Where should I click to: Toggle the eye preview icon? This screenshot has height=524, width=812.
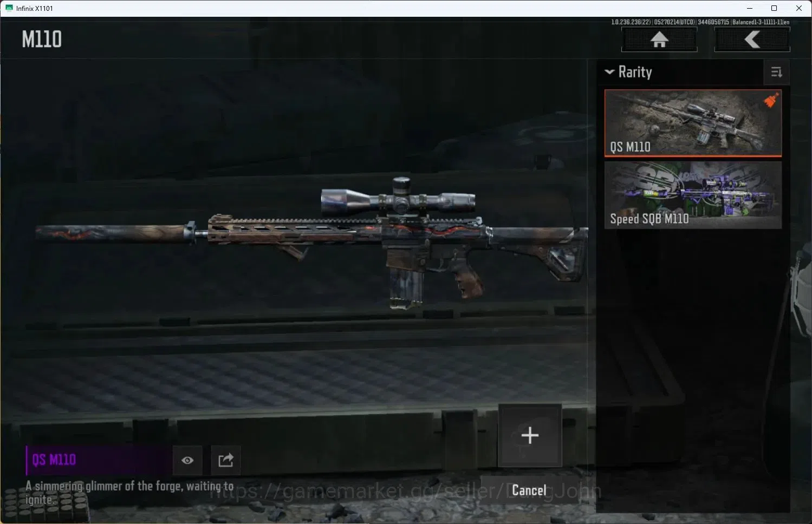pos(187,460)
